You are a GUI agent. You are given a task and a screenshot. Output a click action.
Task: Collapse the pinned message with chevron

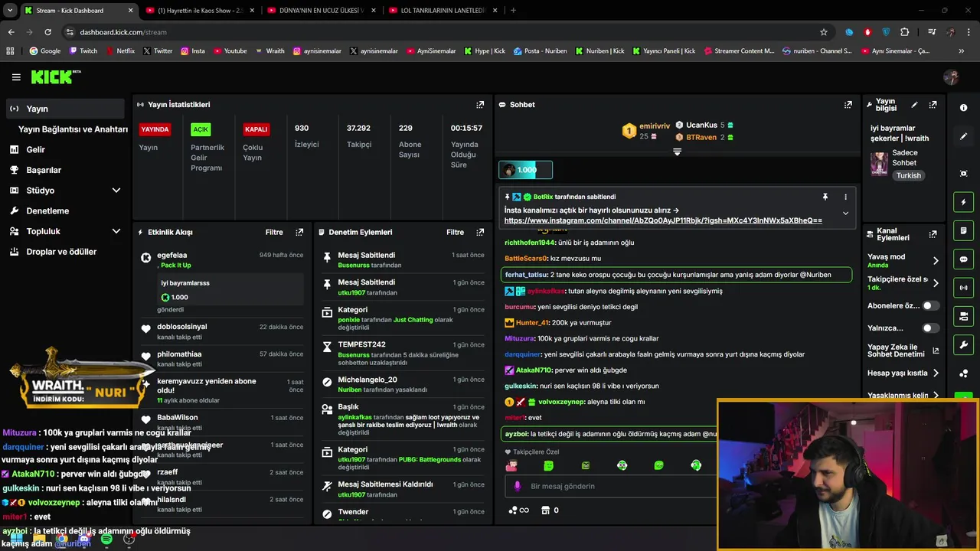(x=845, y=213)
